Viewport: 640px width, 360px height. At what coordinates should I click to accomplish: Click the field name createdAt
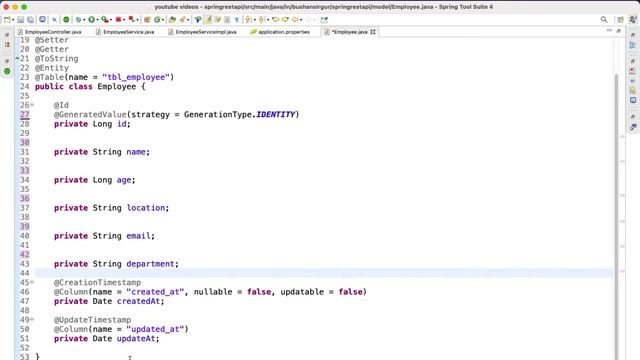tap(138, 301)
